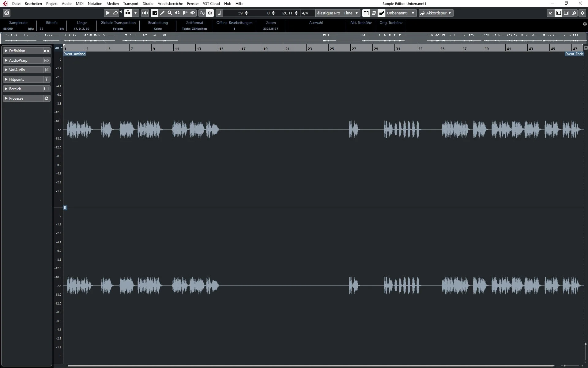Toggle Show Right Zone panel

coord(566,13)
